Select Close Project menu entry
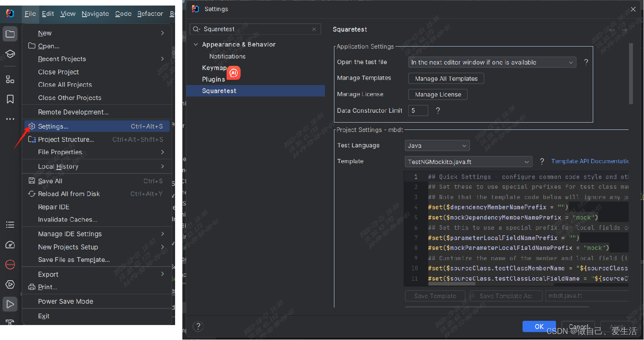 pos(97,72)
